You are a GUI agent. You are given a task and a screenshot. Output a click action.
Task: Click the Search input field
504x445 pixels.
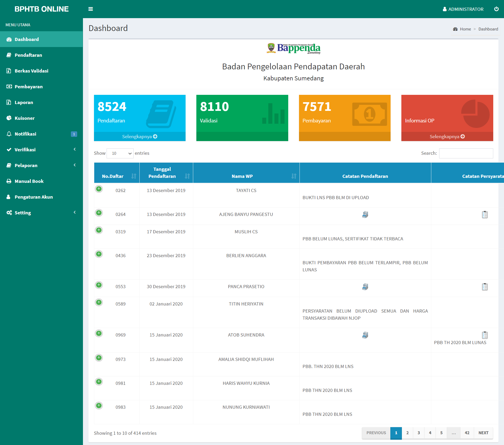click(x=466, y=153)
